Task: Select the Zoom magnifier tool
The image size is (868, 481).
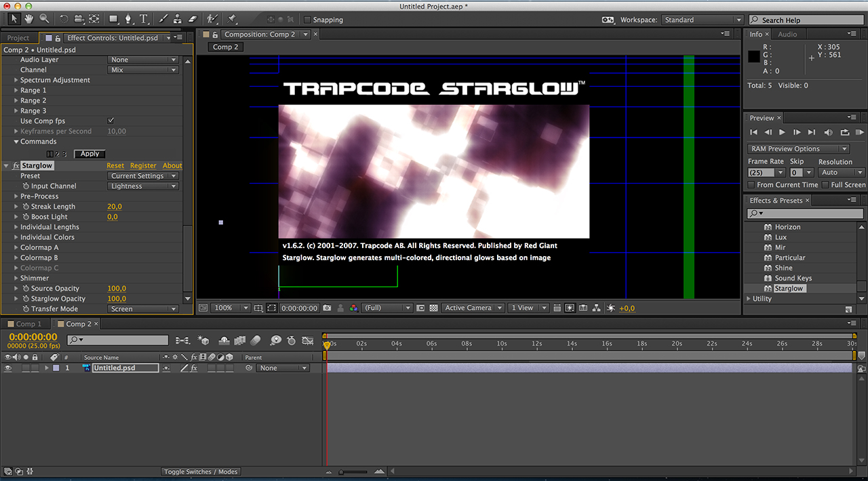Action: 44,19
